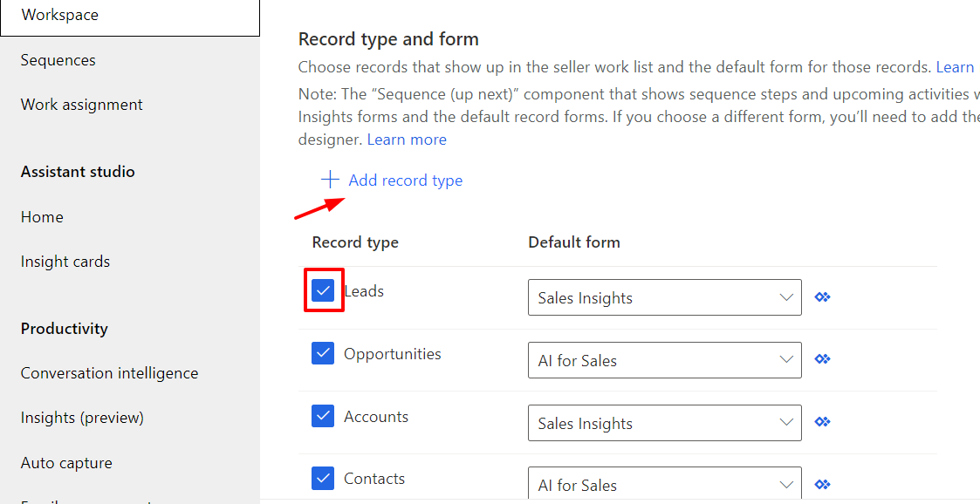980x504 pixels.
Task: Toggle the Accounts record type checkbox
Action: pos(323,416)
